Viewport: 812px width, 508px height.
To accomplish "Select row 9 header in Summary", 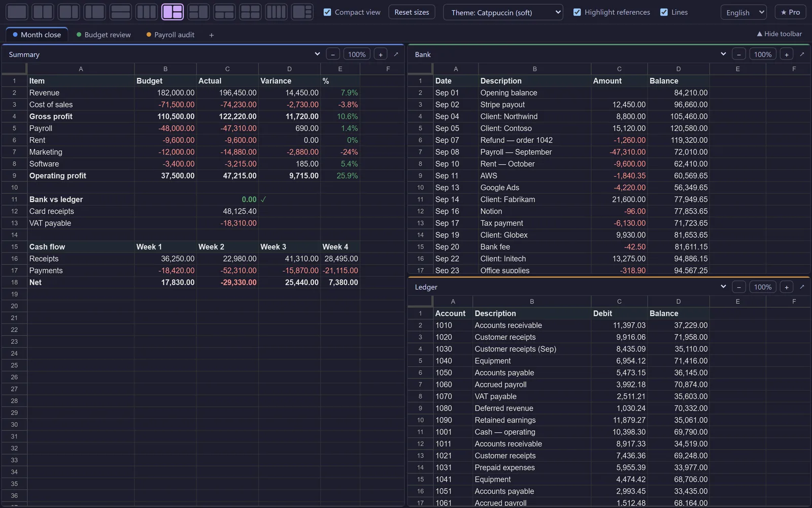I will (x=14, y=176).
